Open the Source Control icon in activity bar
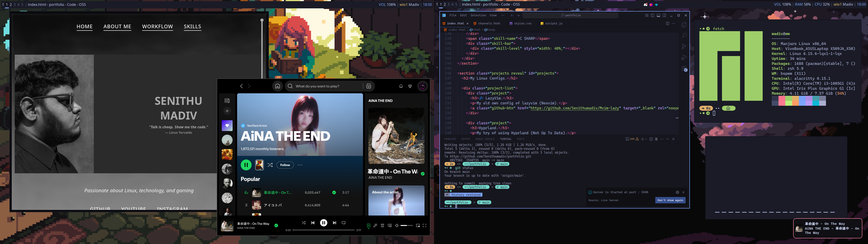 click(684, 47)
